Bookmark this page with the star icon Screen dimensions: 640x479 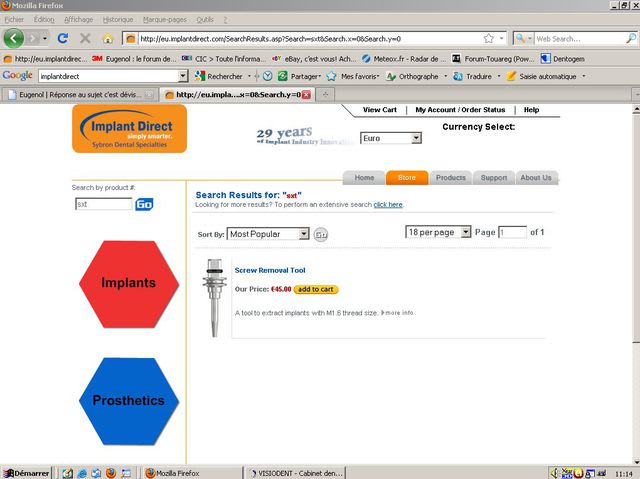tap(489, 39)
